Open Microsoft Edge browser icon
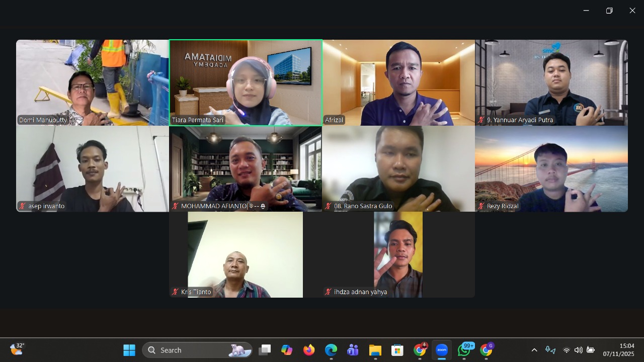This screenshot has height=362, width=644. [331, 350]
